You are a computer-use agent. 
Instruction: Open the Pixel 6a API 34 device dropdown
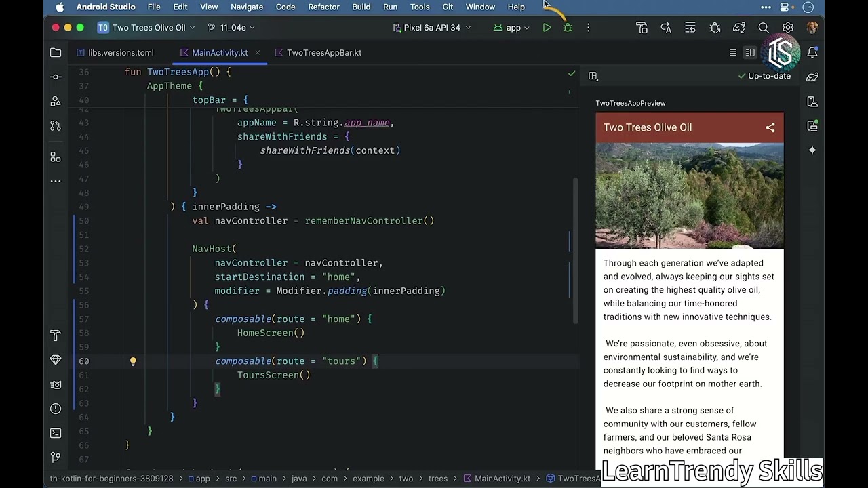point(432,28)
